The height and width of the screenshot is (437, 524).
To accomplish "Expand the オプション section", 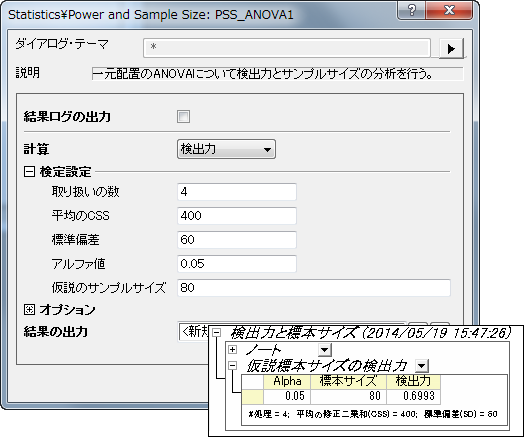I will point(29,310).
